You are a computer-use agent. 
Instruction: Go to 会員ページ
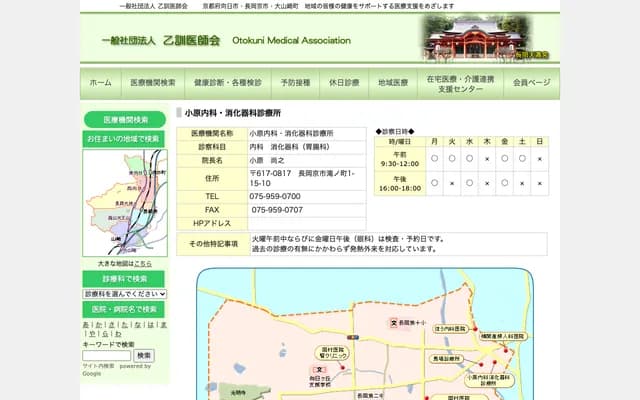click(531, 83)
